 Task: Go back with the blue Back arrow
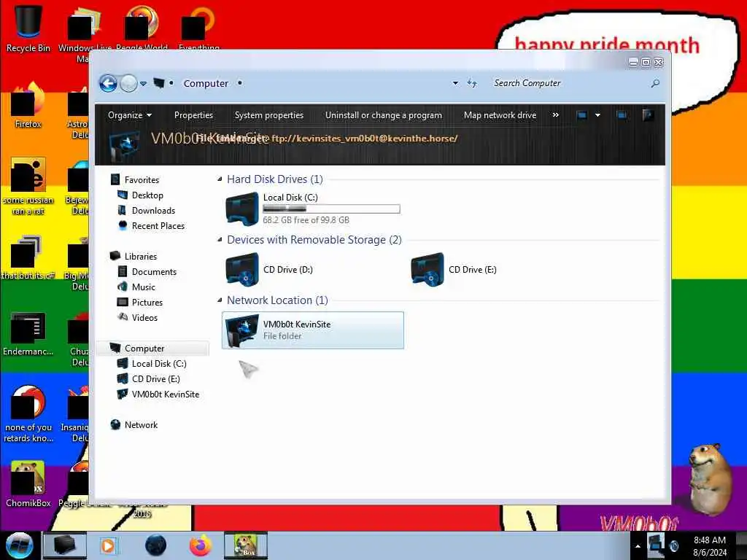coord(108,84)
